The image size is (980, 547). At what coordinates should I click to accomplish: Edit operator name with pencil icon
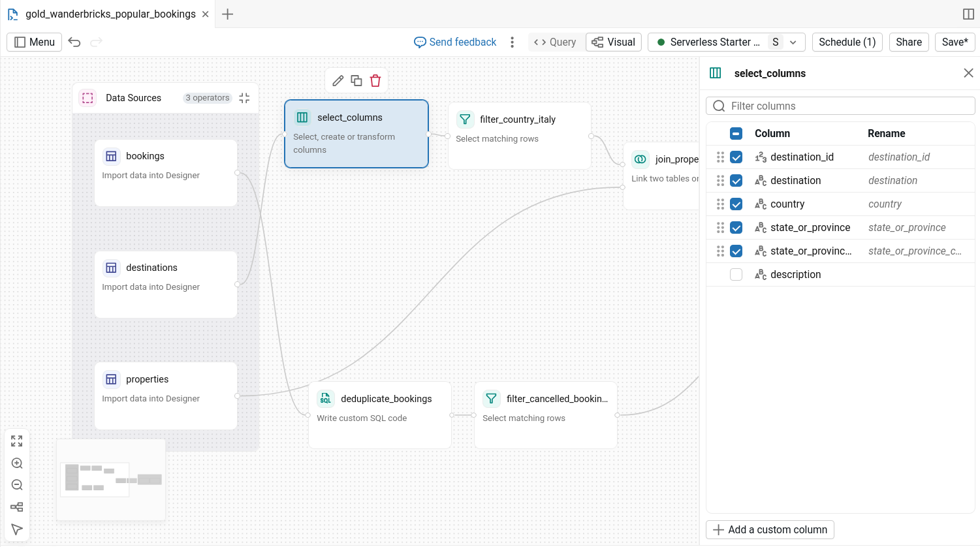point(338,80)
